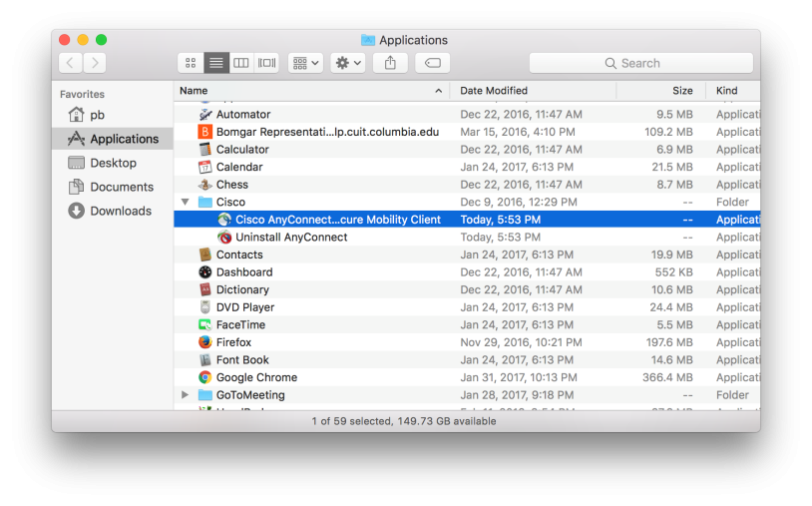Zoom the window with green button

click(102, 40)
